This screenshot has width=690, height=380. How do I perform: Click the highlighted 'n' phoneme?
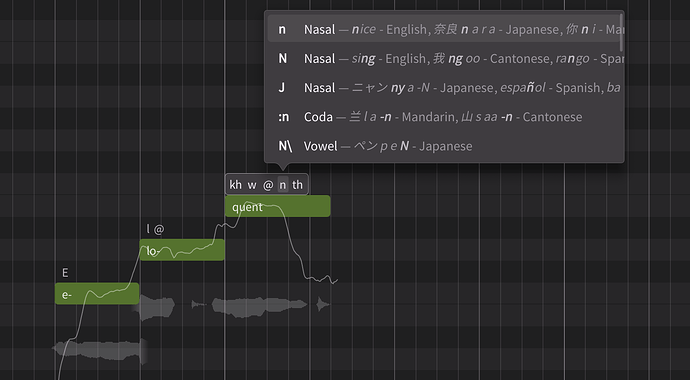(283, 185)
